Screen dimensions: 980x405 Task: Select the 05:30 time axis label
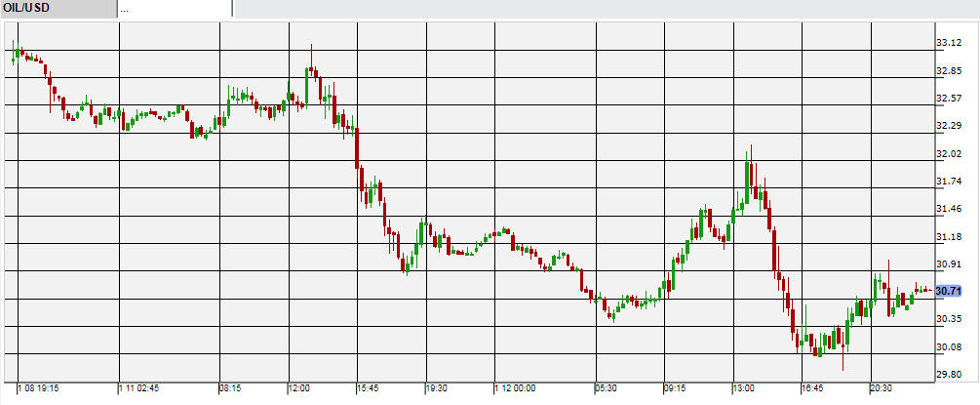[x=606, y=387]
